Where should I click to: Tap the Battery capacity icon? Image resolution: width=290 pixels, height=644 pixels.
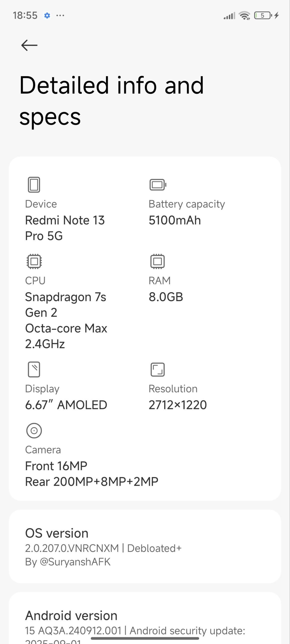point(158,185)
